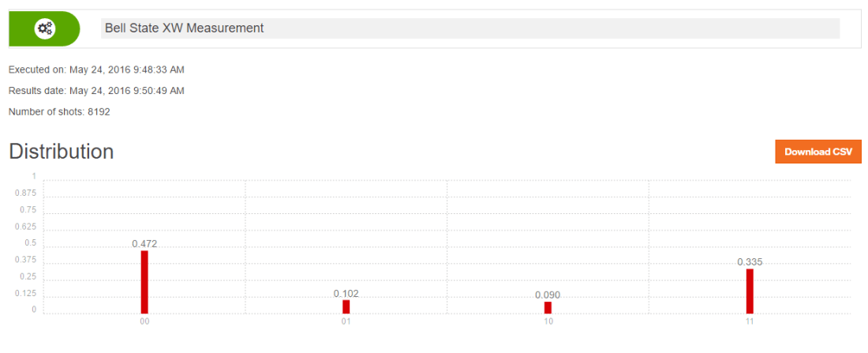Image resolution: width=868 pixels, height=353 pixels.
Task: Click the 01 x-axis label
Action: [346, 322]
